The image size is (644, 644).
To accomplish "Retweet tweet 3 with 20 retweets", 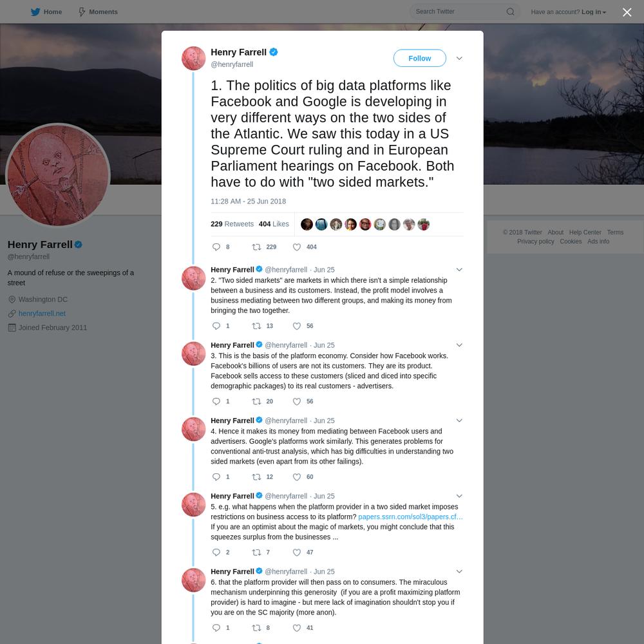I will 256,401.
